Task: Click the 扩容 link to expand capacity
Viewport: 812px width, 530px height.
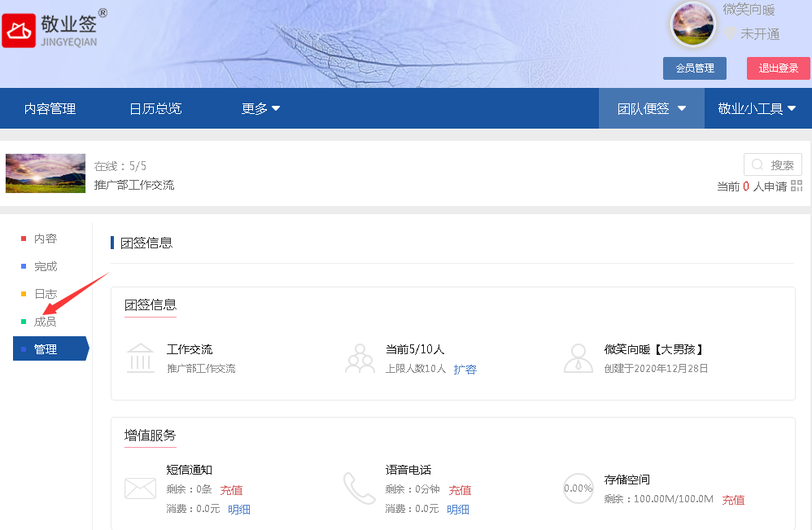Action: 465,370
